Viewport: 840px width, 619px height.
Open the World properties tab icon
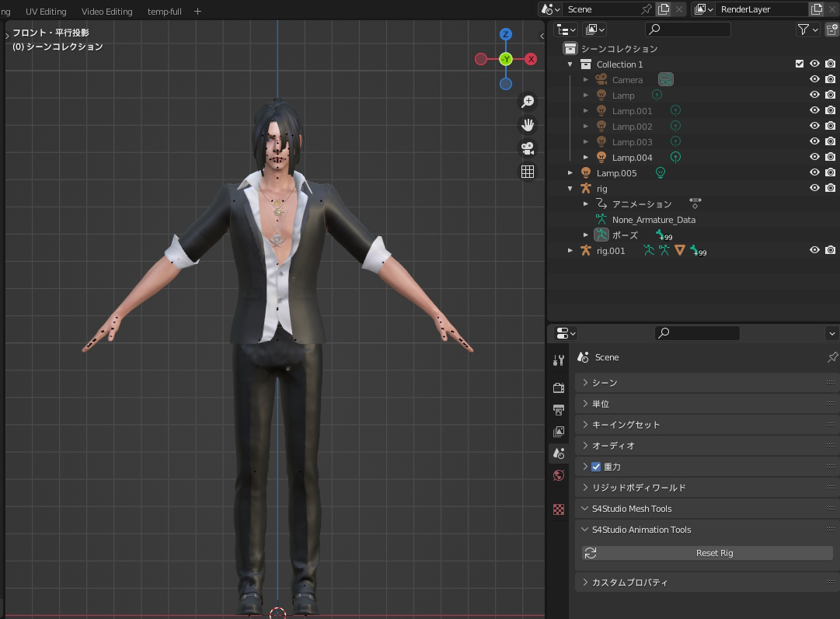click(x=559, y=475)
